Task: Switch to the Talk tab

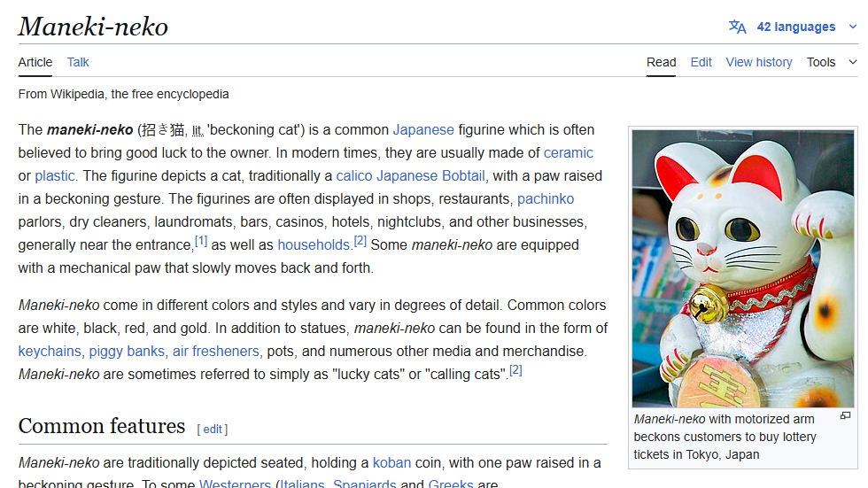Action: (x=78, y=62)
